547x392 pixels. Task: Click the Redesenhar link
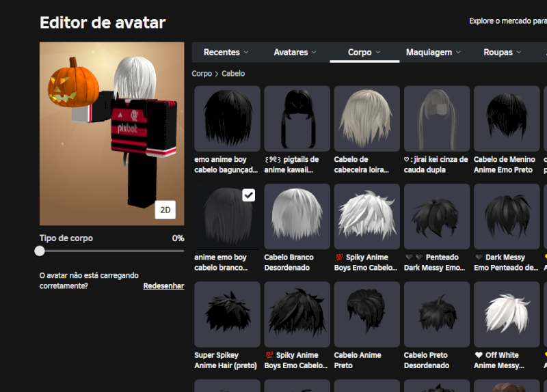(x=163, y=286)
